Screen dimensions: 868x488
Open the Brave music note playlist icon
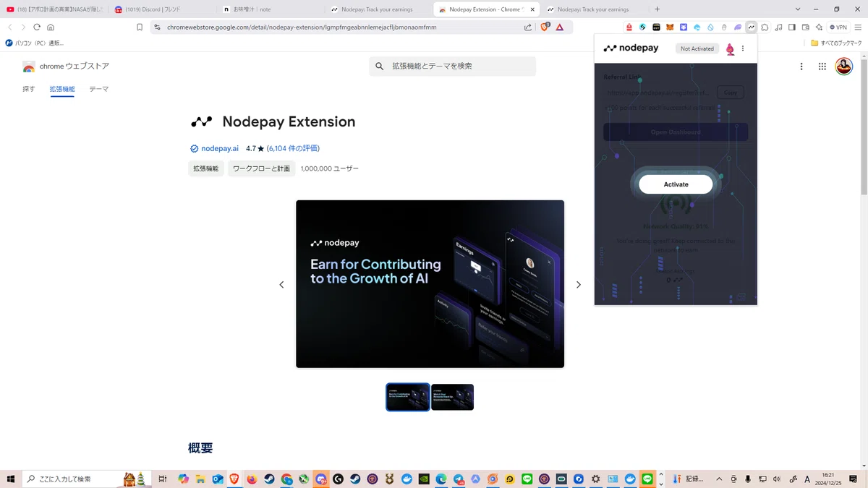778,27
